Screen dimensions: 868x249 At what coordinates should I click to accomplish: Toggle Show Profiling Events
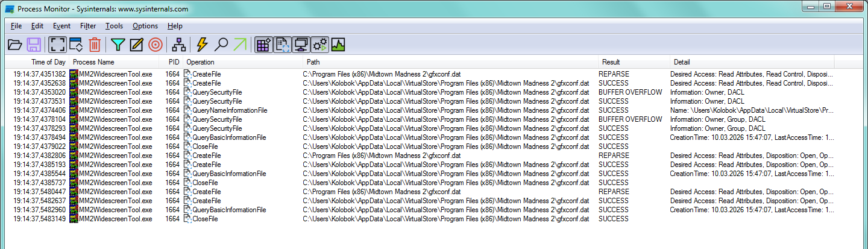tap(338, 44)
